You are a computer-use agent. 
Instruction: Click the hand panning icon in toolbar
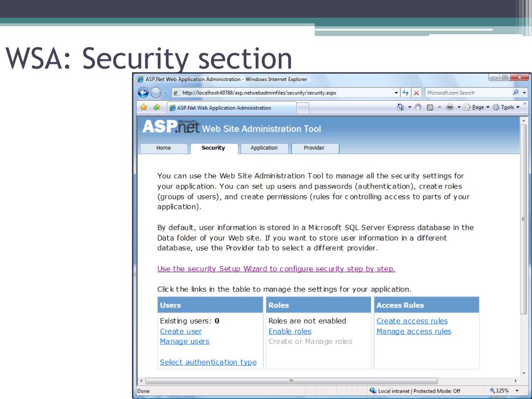click(x=418, y=107)
